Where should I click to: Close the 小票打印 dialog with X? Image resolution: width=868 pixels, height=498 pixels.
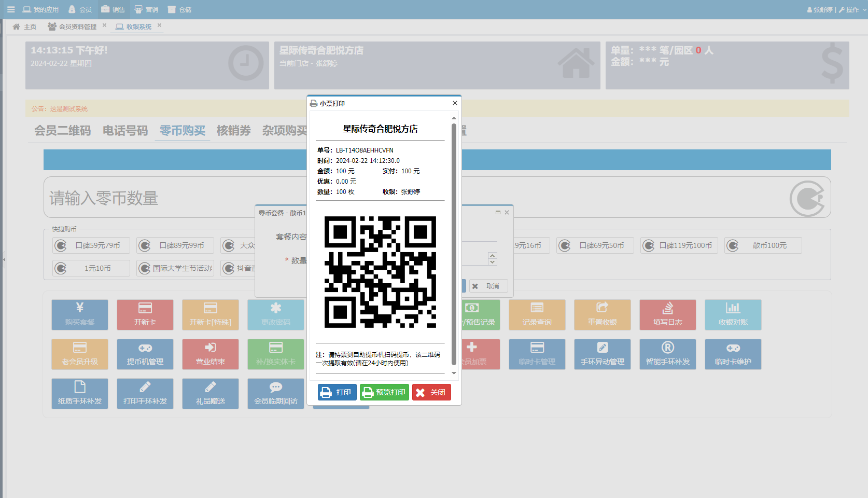(x=455, y=103)
